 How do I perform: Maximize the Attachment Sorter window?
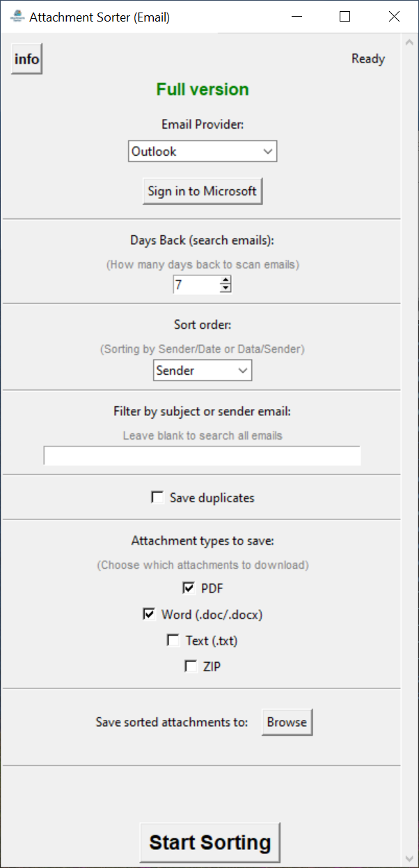(x=345, y=17)
